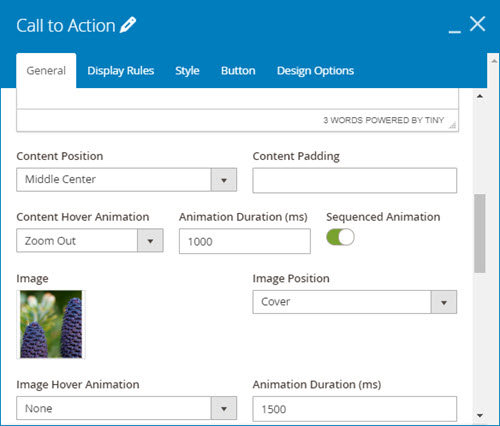The image size is (500, 426).
Task: Click the pine cone image thumbnail
Action: tap(51, 324)
